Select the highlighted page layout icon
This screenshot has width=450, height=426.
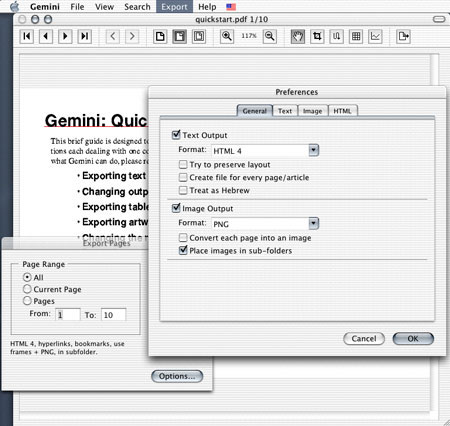tap(180, 36)
